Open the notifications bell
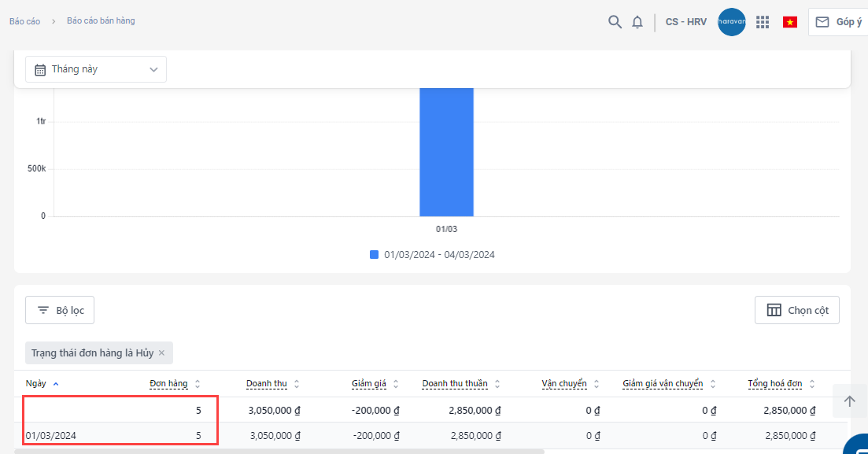 (x=637, y=22)
